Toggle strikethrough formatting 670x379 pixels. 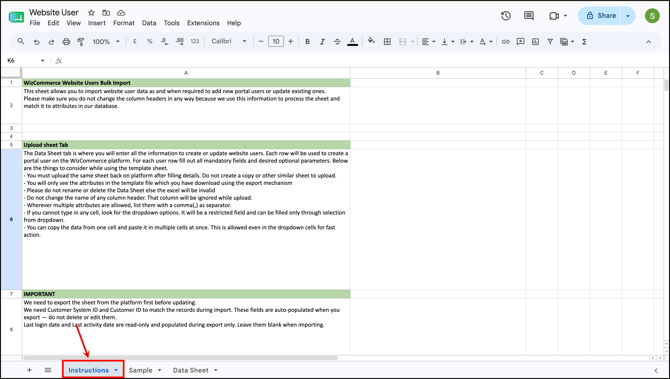337,41
